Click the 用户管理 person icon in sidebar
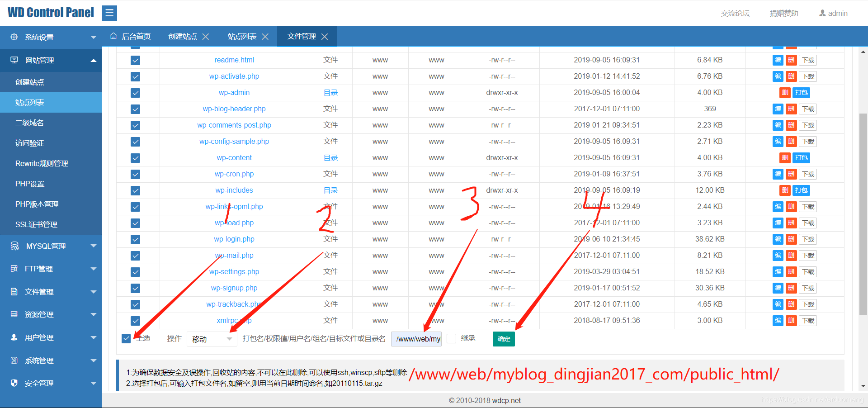Screen dimensions: 868x408 click(x=14, y=337)
